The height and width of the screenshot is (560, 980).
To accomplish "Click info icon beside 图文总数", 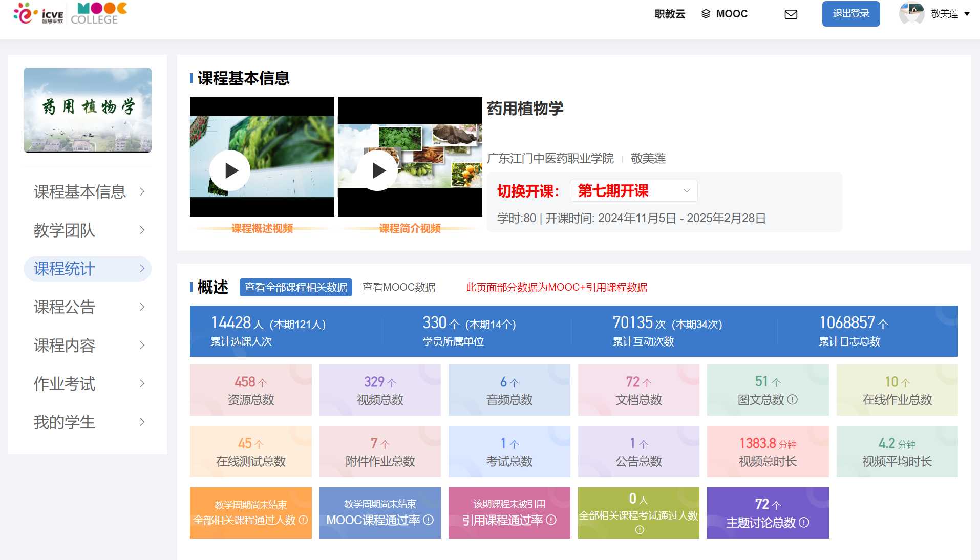I will [792, 400].
